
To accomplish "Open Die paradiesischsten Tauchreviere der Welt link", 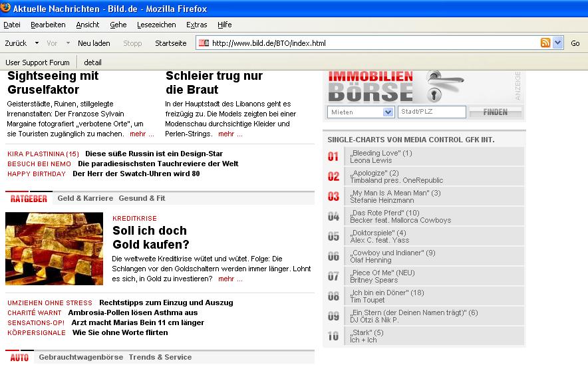I will pos(158,164).
